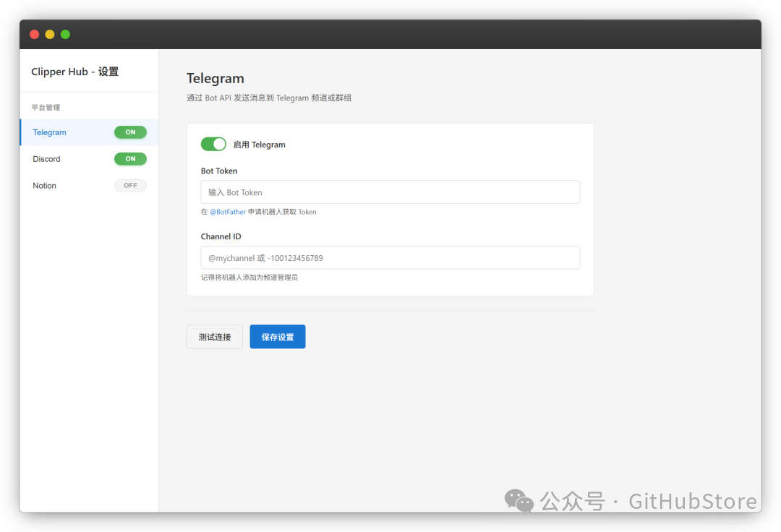This screenshot has width=781, height=532.
Task: Minimize the window with yellow button
Action: 50,35
